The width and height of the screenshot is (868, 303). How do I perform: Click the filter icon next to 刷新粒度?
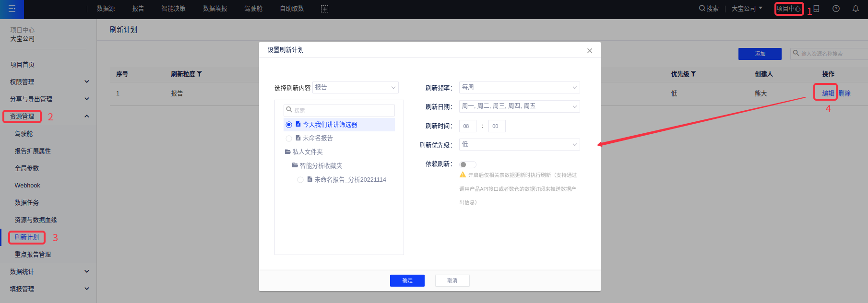point(200,74)
